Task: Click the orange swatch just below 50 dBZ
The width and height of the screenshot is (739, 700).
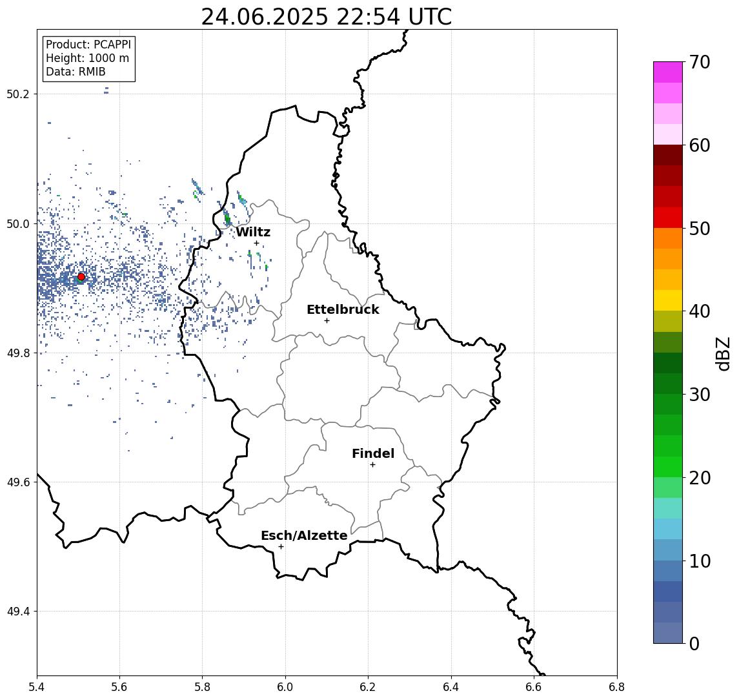Action: click(x=668, y=239)
